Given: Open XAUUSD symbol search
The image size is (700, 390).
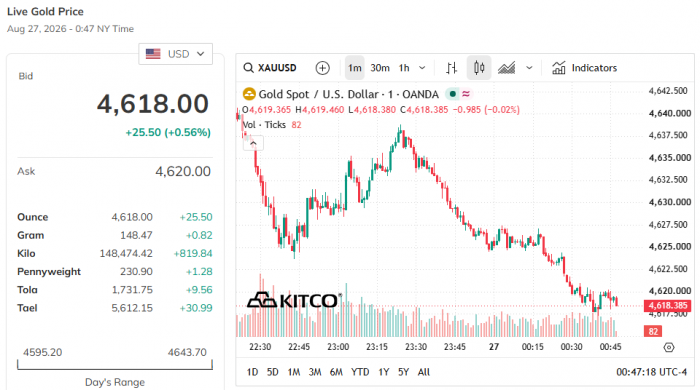Looking at the screenshot, I should tap(270, 68).
